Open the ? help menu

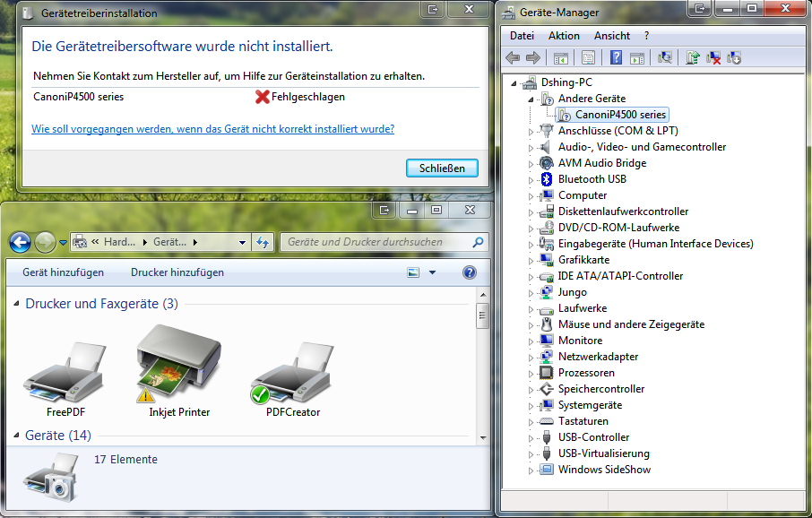[x=646, y=36]
